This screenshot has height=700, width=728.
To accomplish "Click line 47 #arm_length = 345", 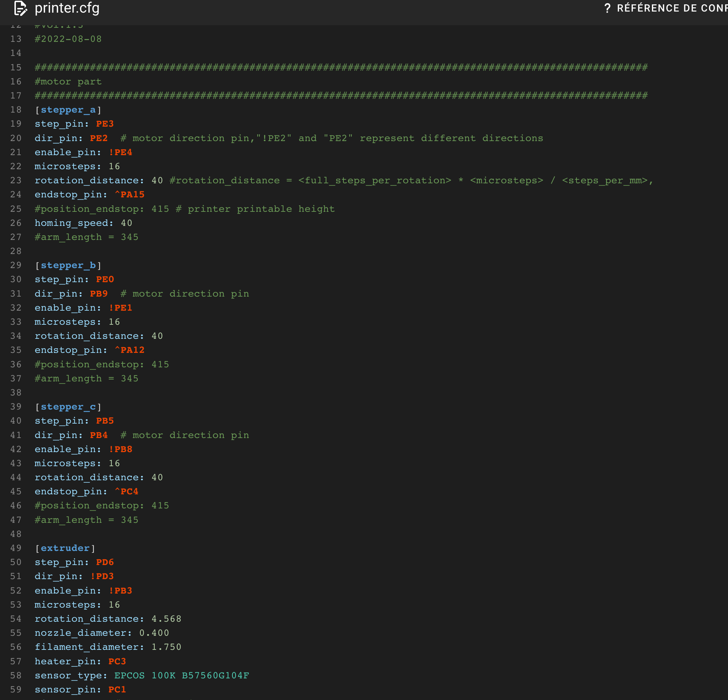I will pos(87,520).
